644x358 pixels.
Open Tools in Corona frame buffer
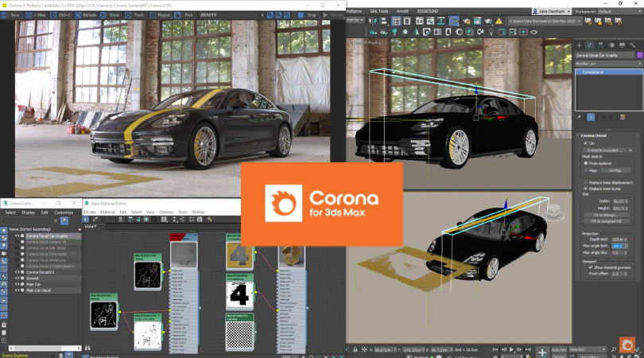[134, 15]
